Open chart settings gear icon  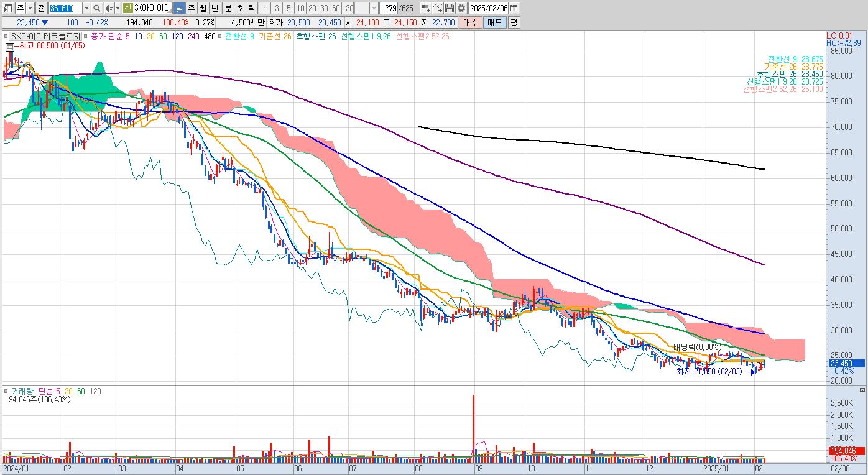(x=461, y=8)
